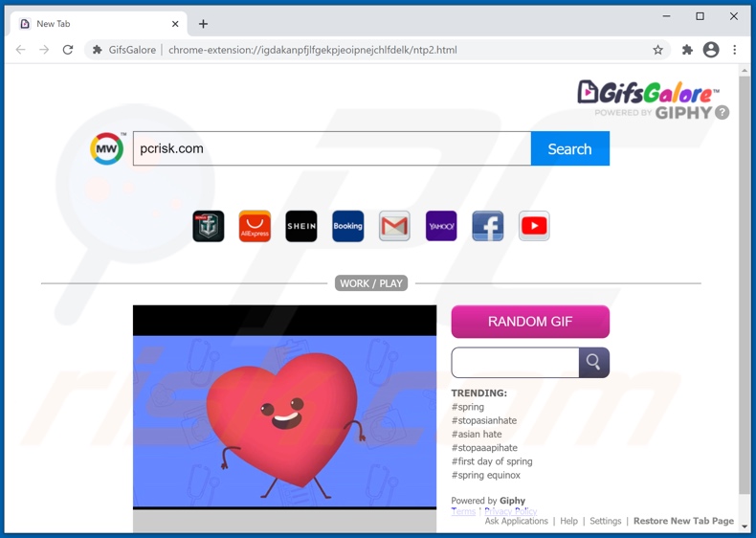
Task: Click the MW logo beside search box
Action: pyautogui.click(x=107, y=148)
